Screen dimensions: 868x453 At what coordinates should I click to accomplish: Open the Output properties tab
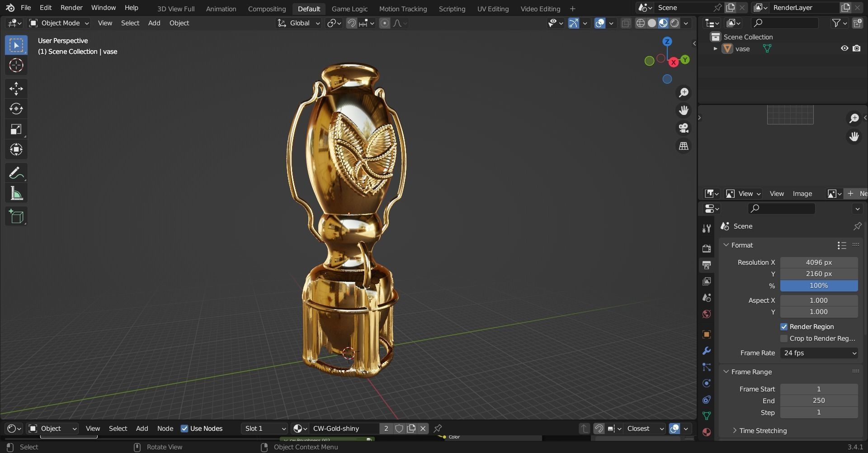707,265
